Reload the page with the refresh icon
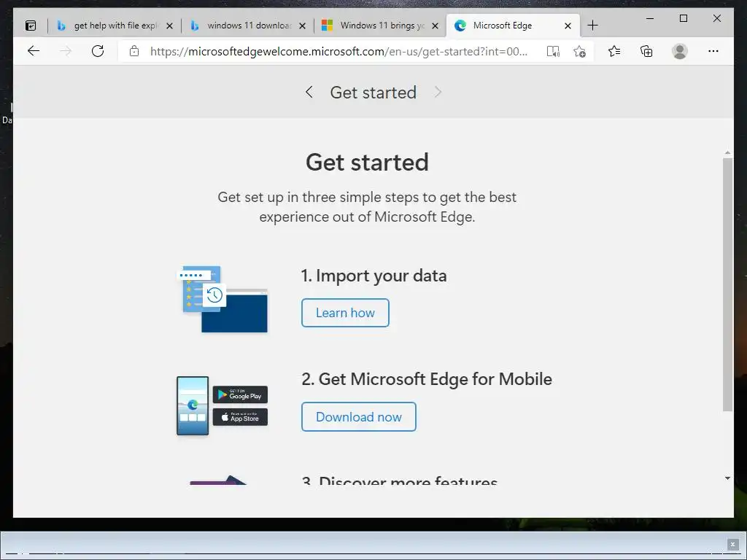The height and width of the screenshot is (560, 747). point(98,51)
